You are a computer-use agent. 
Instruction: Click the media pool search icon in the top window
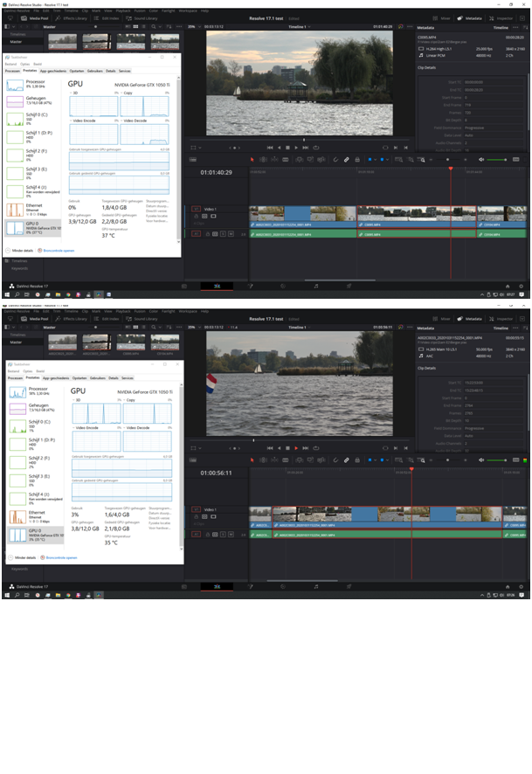pos(154,27)
